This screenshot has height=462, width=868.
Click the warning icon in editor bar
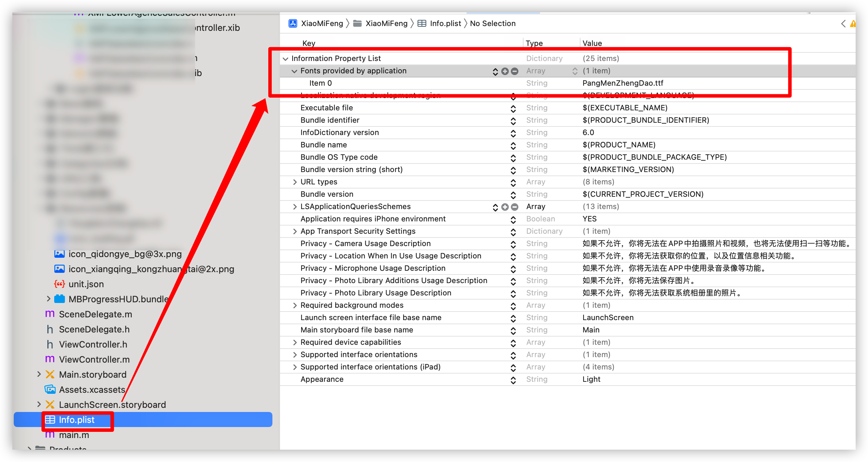coord(853,24)
